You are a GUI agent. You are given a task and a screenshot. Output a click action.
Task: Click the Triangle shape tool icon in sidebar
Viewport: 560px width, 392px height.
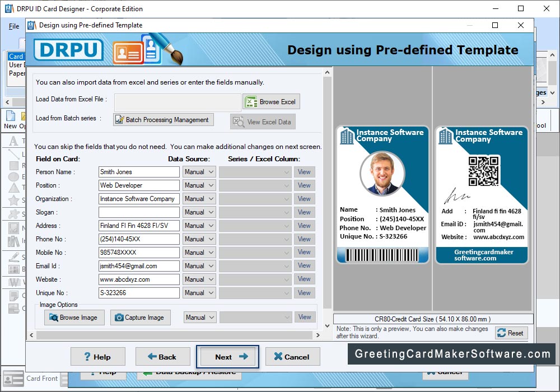pos(13,188)
